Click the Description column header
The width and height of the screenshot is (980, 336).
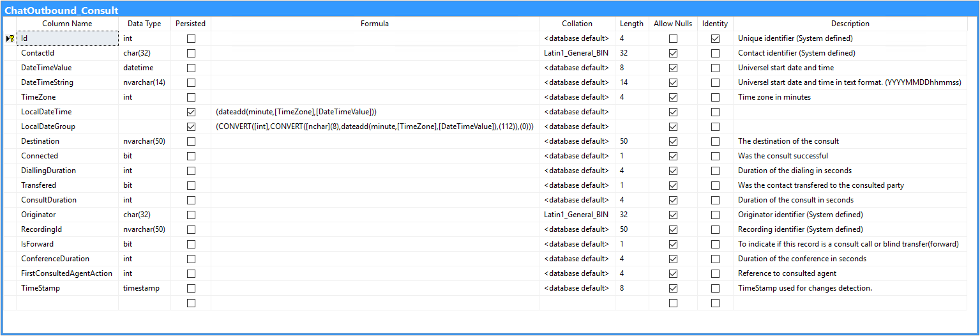pos(850,24)
